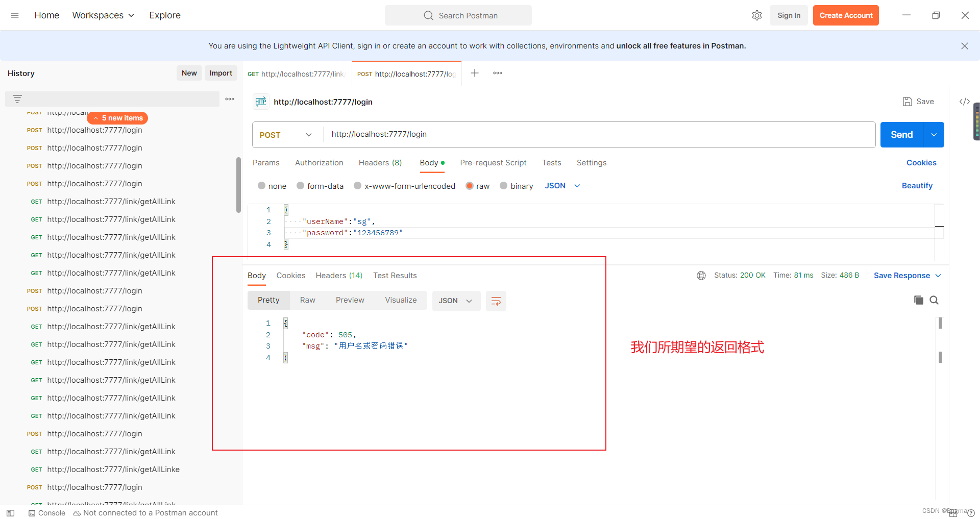
Task: Toggle response line wrap icon
Action: [x=496, y=301]
